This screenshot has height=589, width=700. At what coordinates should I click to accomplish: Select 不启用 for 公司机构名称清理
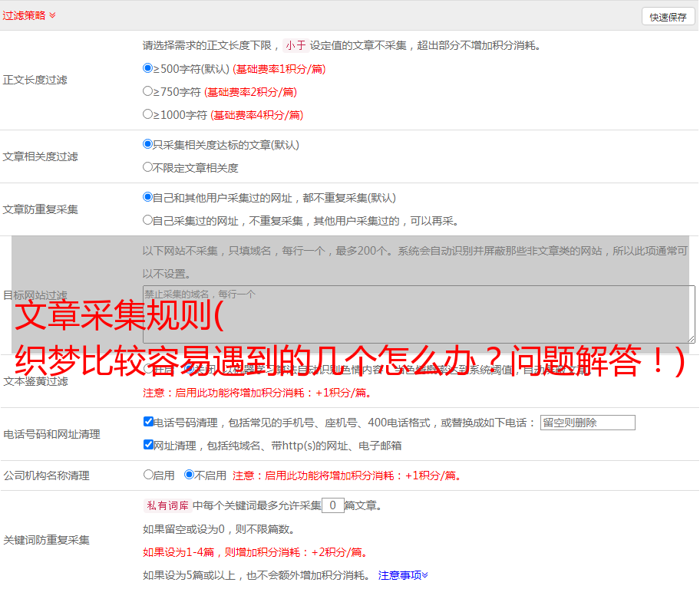coord(189,475)
